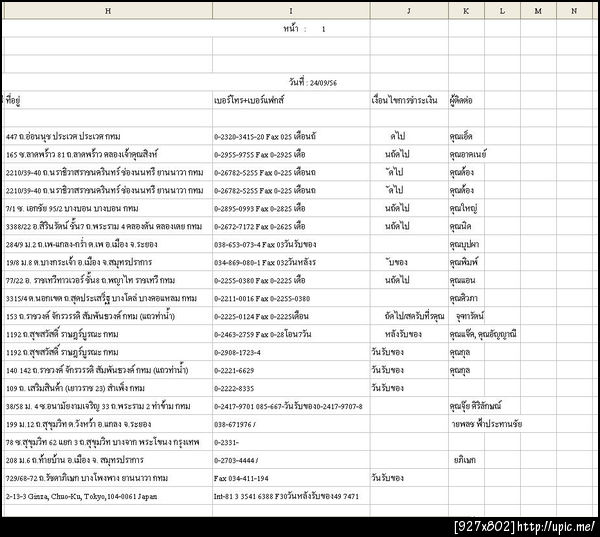The image size is (600, 537).
Task: Click address cell starting '284/9 ม.2'
Action: click(x=108, y=244)
